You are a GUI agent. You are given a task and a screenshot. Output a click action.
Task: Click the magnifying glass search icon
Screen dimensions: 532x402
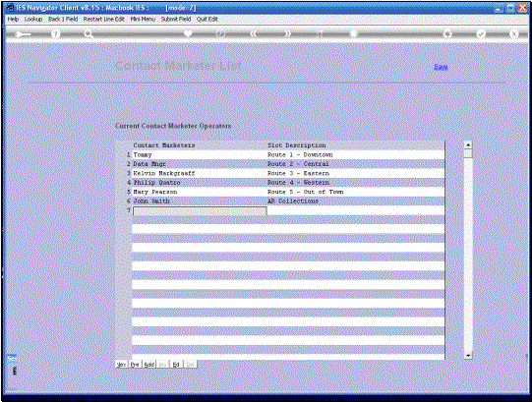tap(89, 34)
